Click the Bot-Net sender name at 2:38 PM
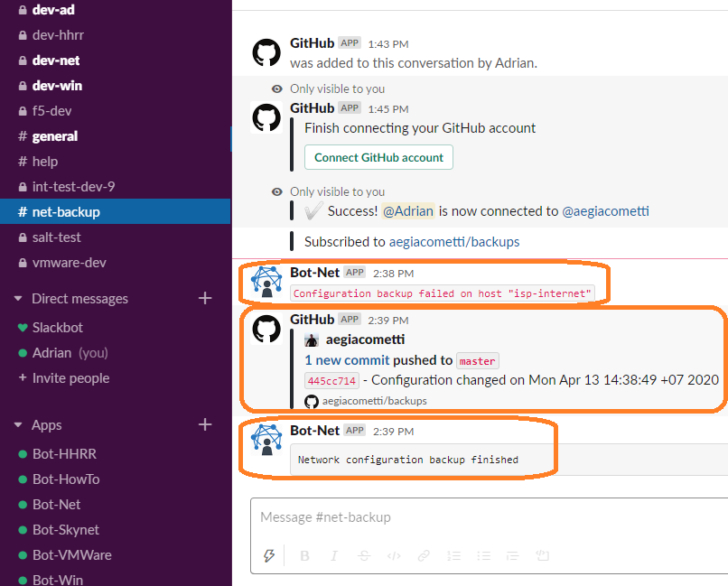Image resolution: width=728 pixels, height=586 pixels. point(314,273)
